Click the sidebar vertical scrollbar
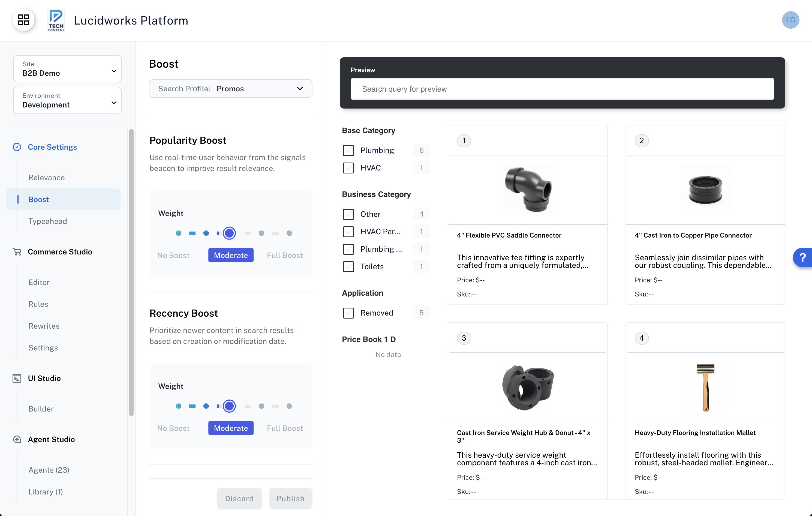The image size is (812, 516). coord(131,272)
